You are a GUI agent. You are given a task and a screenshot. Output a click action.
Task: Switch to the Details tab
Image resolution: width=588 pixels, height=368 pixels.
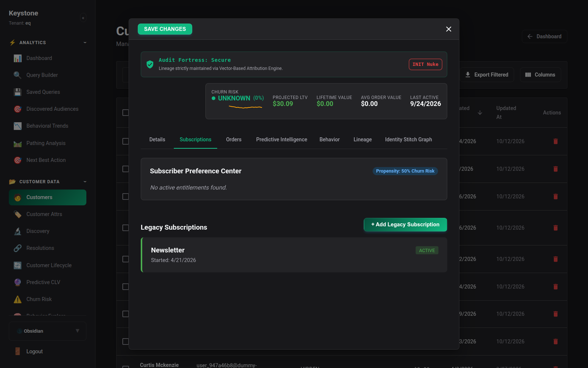[157, 139]
